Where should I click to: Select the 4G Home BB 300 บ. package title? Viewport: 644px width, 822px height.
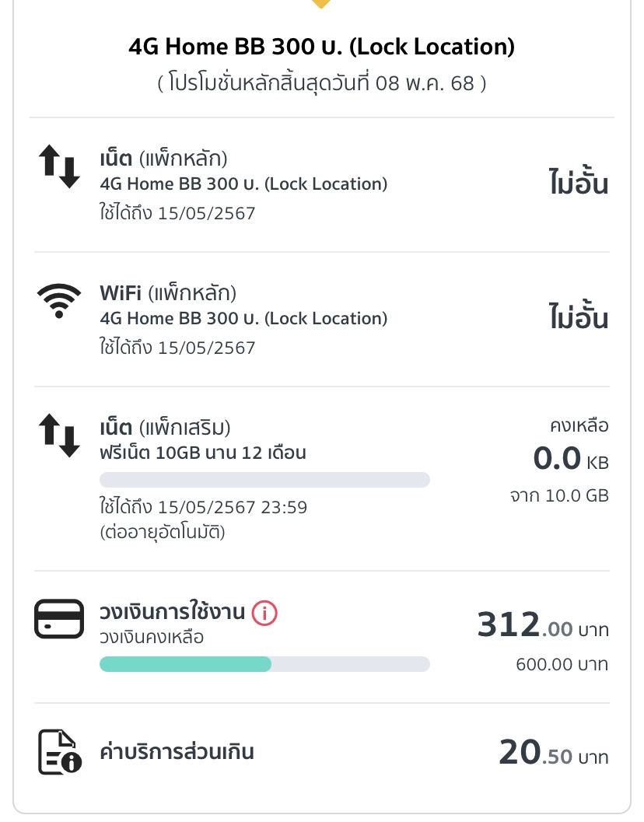(x=321, y=47)
